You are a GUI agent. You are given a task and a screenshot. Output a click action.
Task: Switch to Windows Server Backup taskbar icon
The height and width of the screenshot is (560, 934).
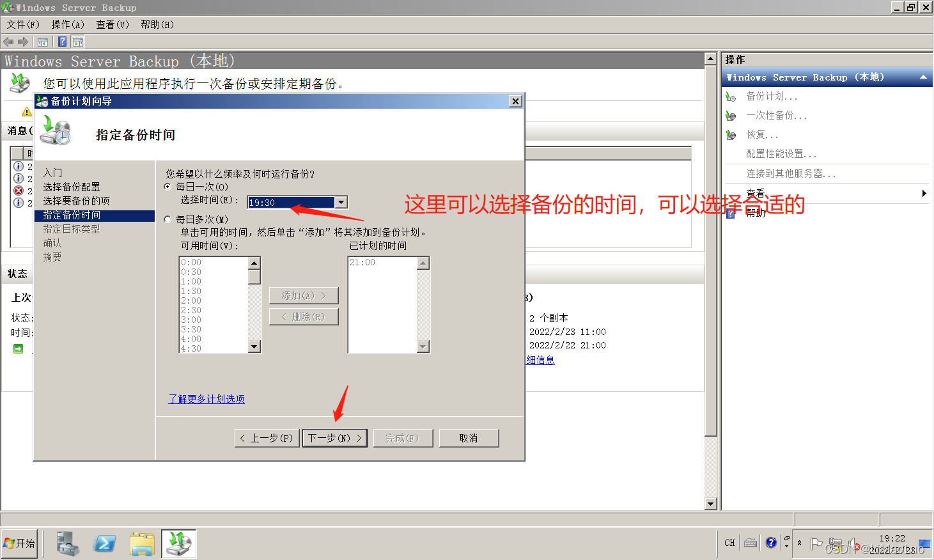click(x=179, y=543)
